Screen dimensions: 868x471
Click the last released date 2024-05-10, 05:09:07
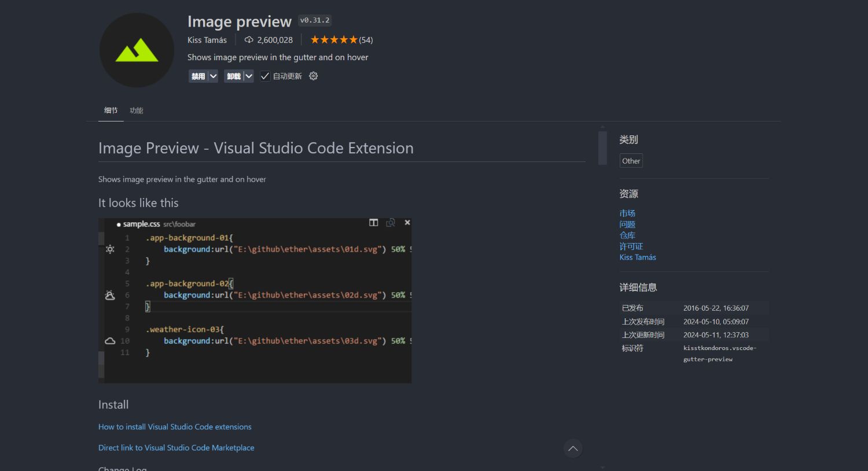click(x=716, y=322)
